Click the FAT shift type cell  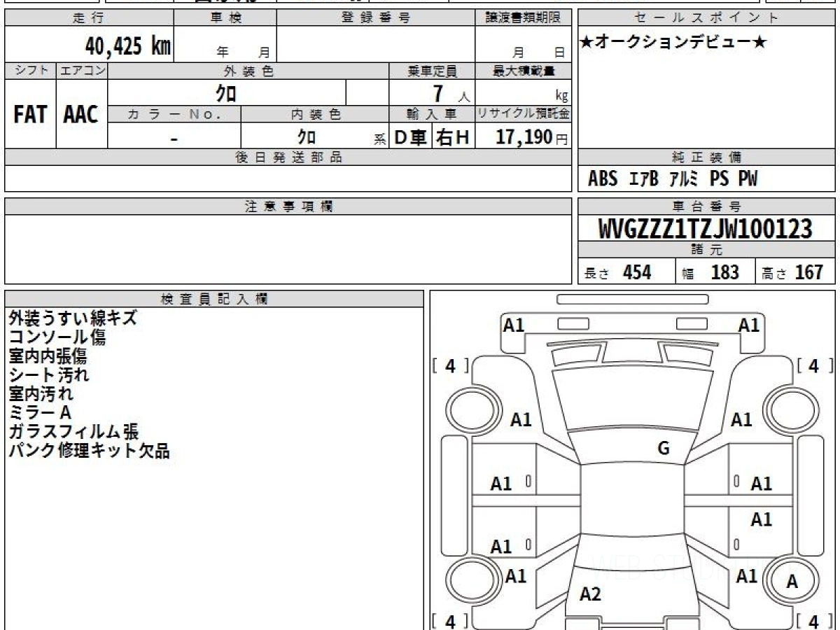(30, 115)
